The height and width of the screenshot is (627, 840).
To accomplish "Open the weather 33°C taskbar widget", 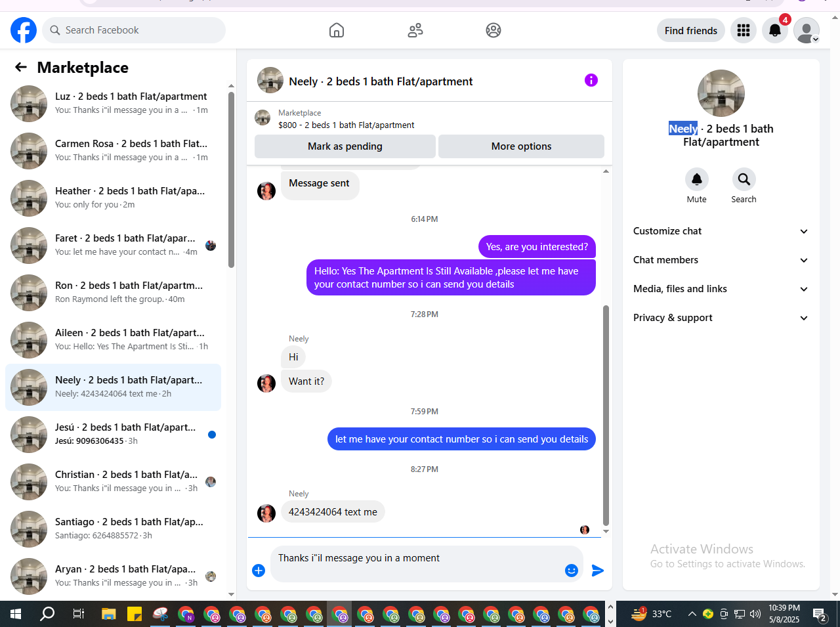I will 652,615.
